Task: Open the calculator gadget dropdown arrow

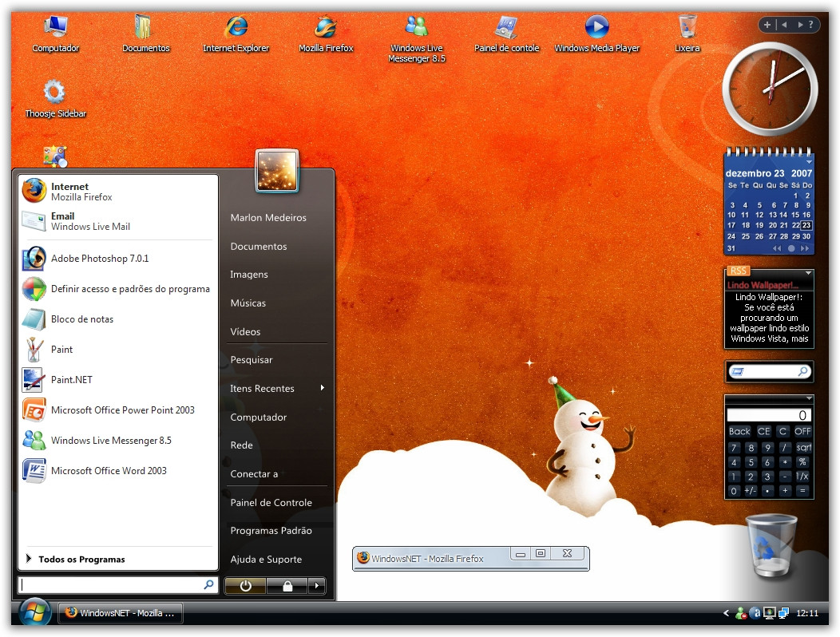Action: [x=809, y=398]
